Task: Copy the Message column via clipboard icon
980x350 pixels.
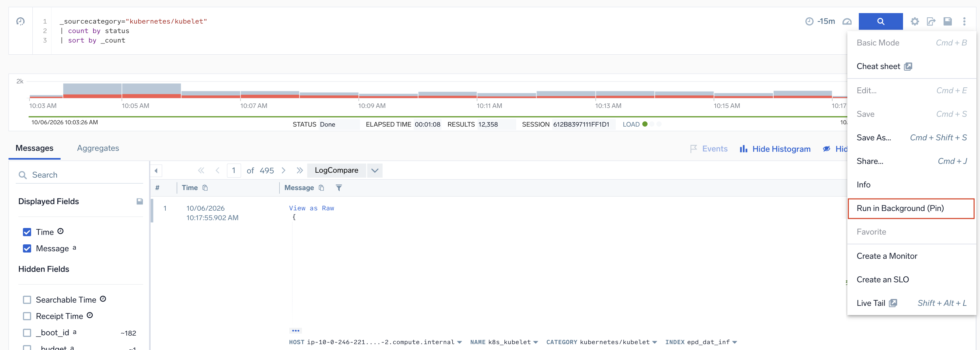Action: pos(321,188)
